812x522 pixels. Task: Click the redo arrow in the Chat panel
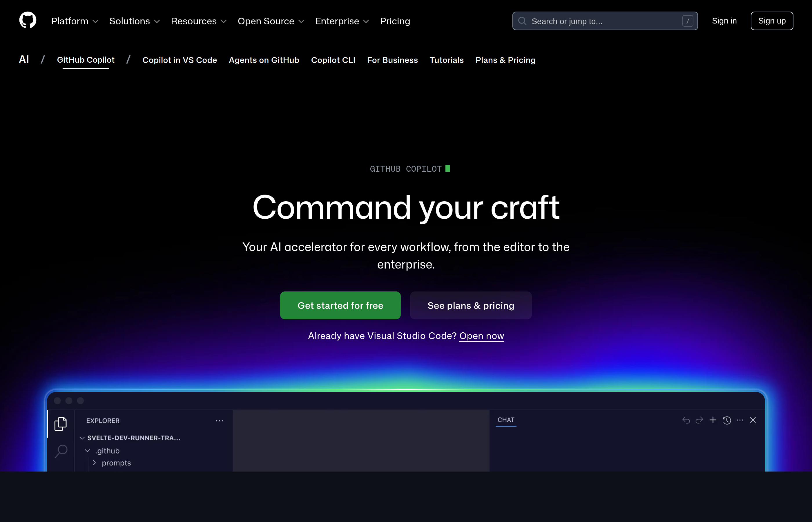[699, 420]
